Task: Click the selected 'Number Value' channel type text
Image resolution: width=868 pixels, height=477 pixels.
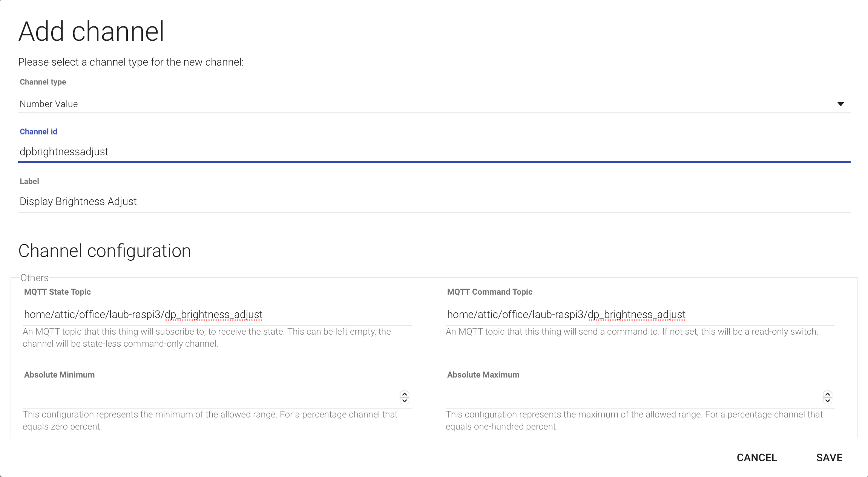Action: tap(49, 104)
